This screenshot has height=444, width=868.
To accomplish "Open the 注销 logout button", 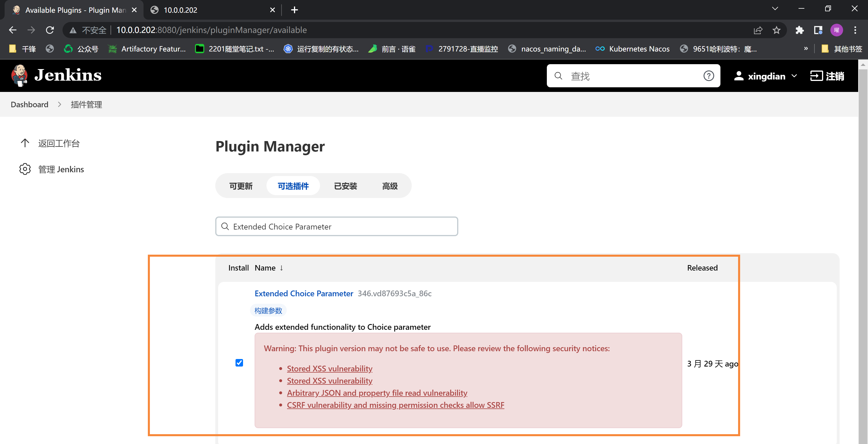I will pyautogui.click(x=827, y=75).
